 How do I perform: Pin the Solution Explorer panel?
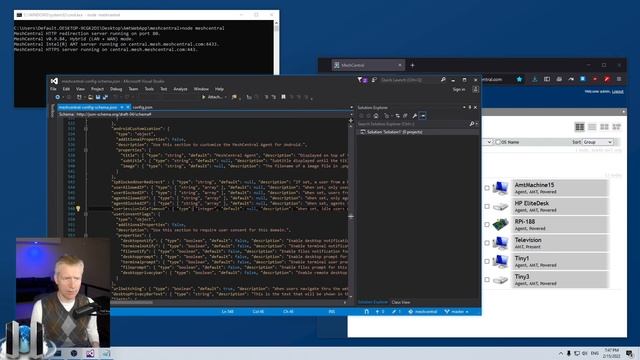point(470,107)
